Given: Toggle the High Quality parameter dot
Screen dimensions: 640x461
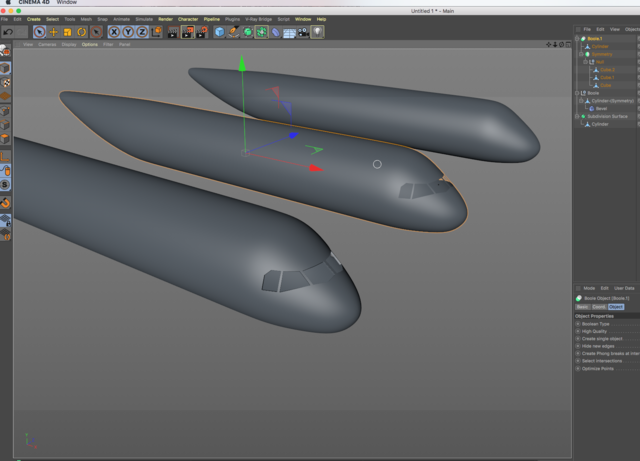Looking at the screenshot, I should click(x=578, y=331).
